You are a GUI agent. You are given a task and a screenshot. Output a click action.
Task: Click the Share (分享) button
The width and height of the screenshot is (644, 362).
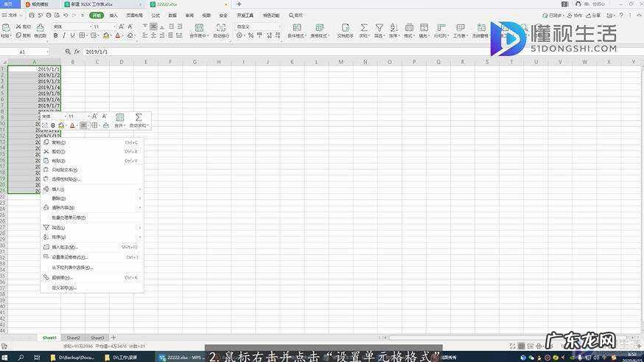(x=593, y=15)
